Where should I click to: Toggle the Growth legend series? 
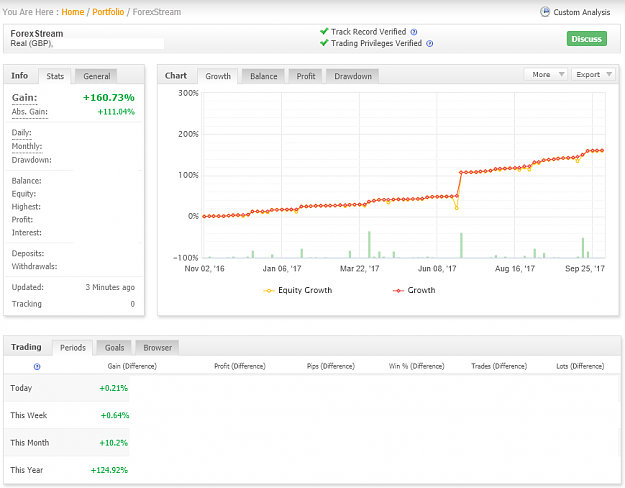414,290
